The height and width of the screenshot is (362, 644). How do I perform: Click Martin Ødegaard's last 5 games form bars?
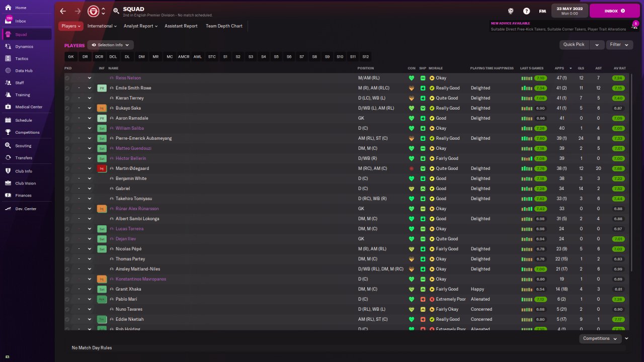coord(527,168)
